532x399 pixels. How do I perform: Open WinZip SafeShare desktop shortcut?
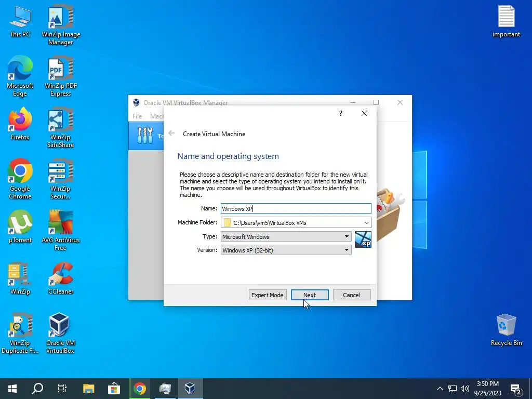click(61, 128)
